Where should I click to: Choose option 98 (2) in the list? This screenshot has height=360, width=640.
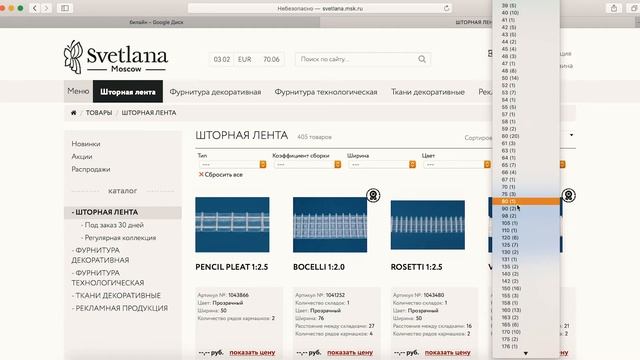tap(527, 216)
